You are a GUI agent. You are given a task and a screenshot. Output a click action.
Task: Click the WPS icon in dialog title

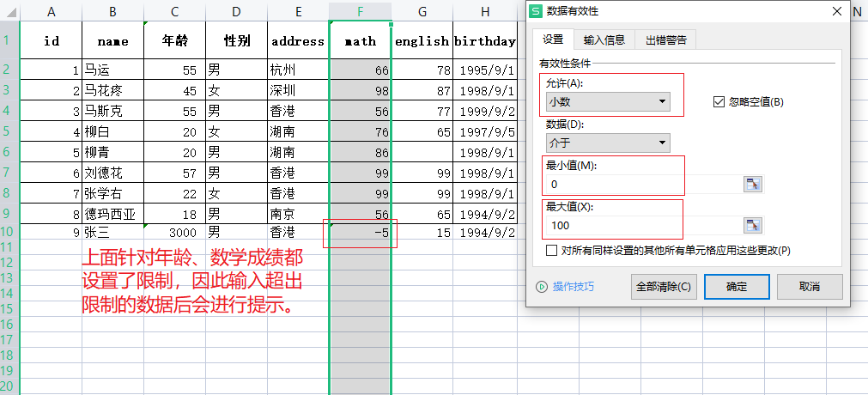pyautogui.click(x=536, y=11)
